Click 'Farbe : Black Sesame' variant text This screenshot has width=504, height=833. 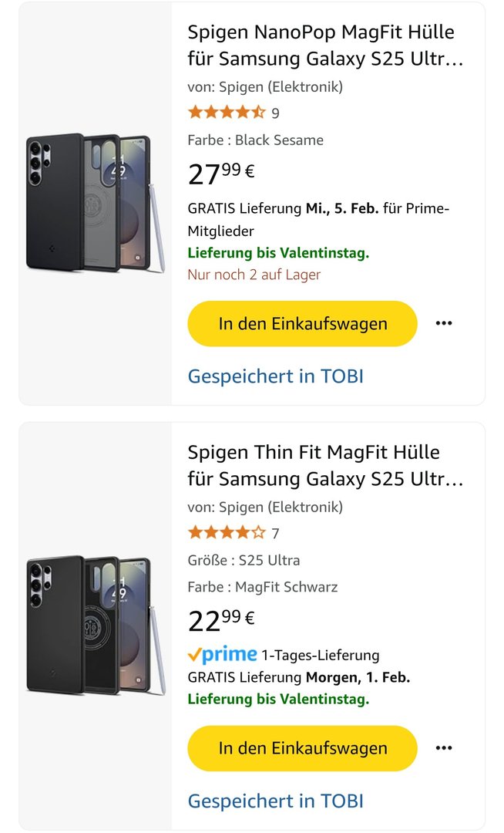pos(255,140)
